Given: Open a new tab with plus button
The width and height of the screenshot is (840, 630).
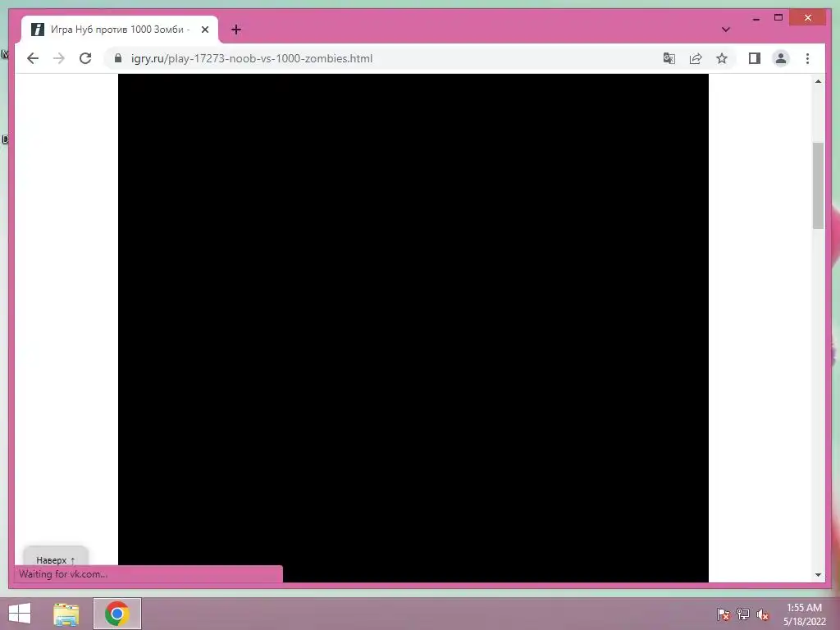Looking at the screenshot, I should (236, 30).
